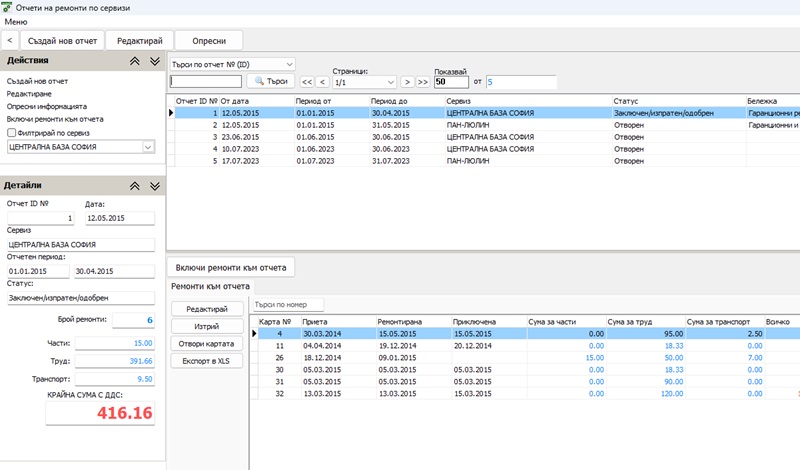The width and height of the screenshot is (800, 470).
Task: Click the Заключен/изпратен/одобрен status cell of report 1
Action: tap(679, 113)
